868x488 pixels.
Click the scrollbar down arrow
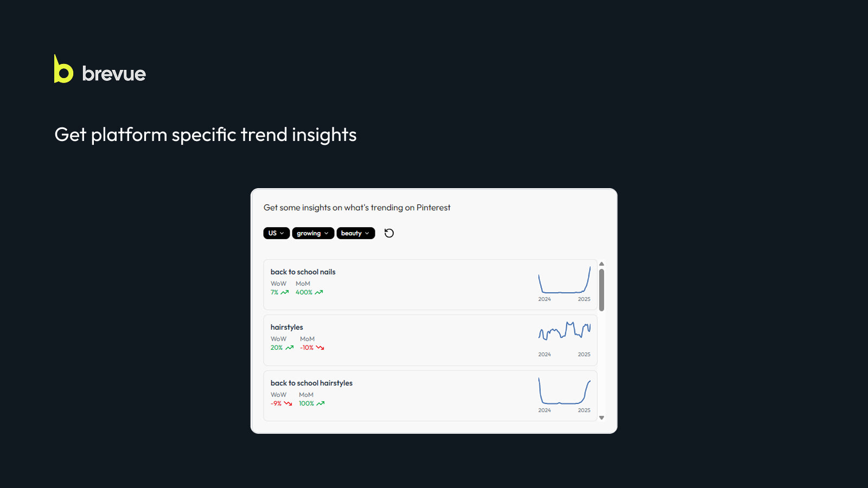coord(602,418)
